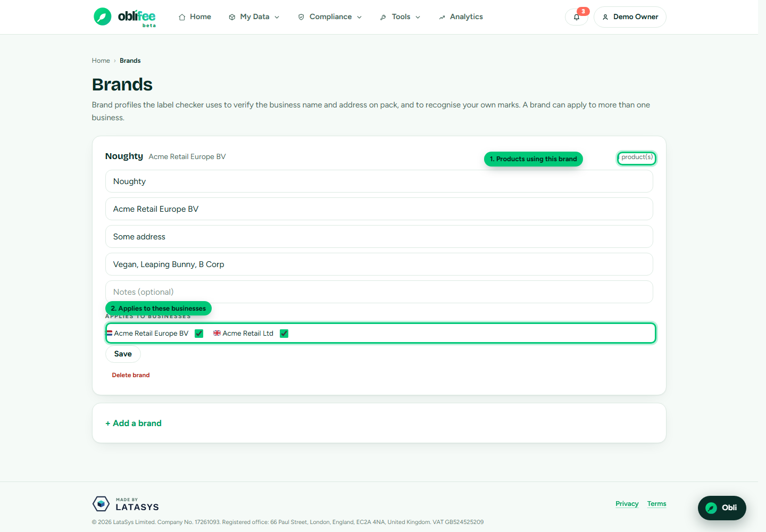This screenshot has height=532, width=766.
Task: Focus the brand name field containing Noughty
Action: point(379,181)
